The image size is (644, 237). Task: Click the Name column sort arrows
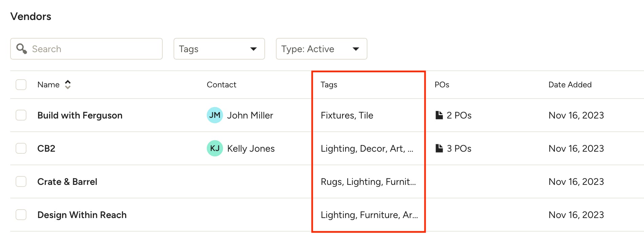click(x=68, y=85)
